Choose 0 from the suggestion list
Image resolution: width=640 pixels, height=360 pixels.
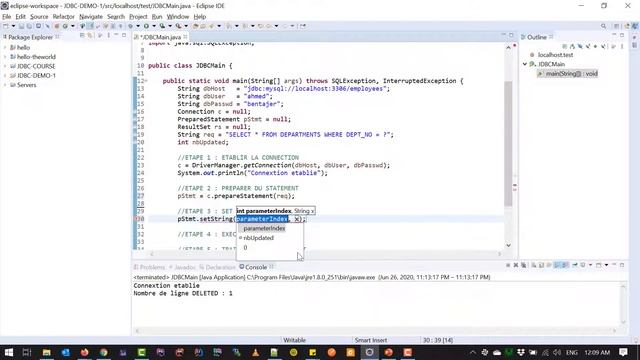(x=245, y=248)
